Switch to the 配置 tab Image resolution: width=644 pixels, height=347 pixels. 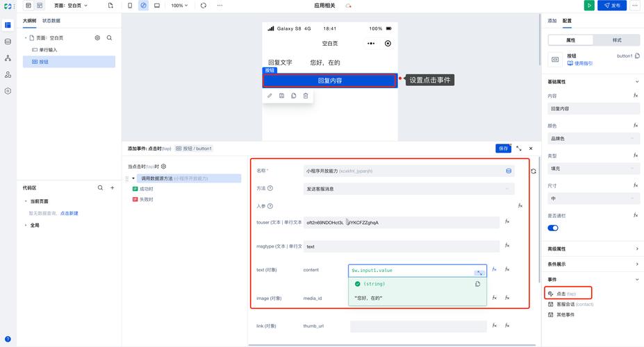point(567,21)
